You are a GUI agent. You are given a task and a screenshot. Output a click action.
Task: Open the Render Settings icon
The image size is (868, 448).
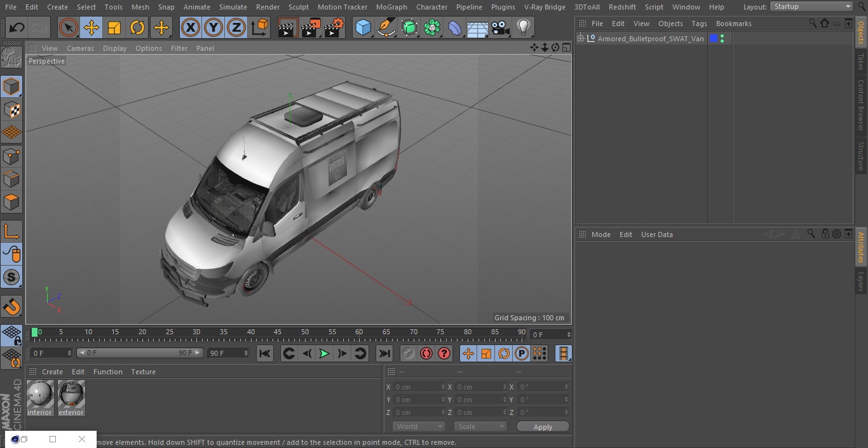tap(334, 28)
